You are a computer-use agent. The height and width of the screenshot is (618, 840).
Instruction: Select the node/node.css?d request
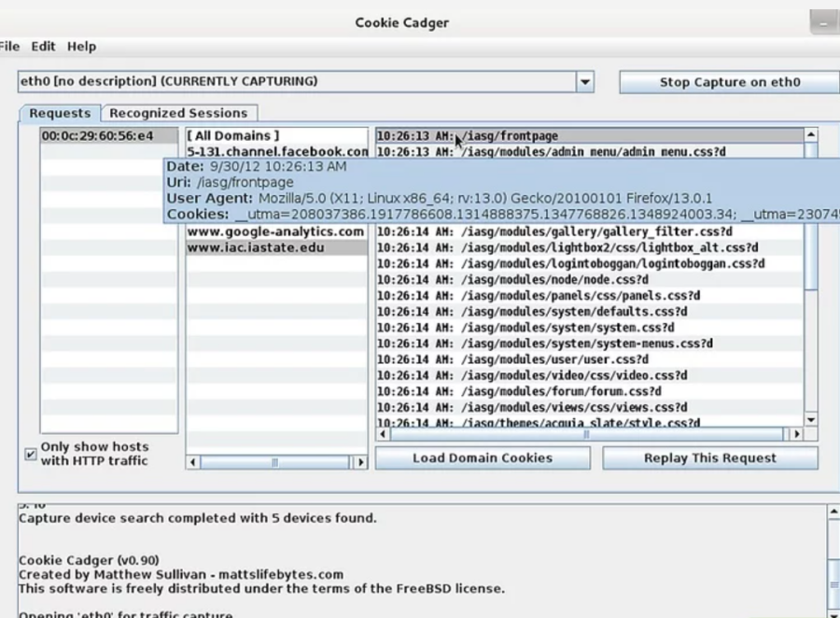tap(589, 280)
